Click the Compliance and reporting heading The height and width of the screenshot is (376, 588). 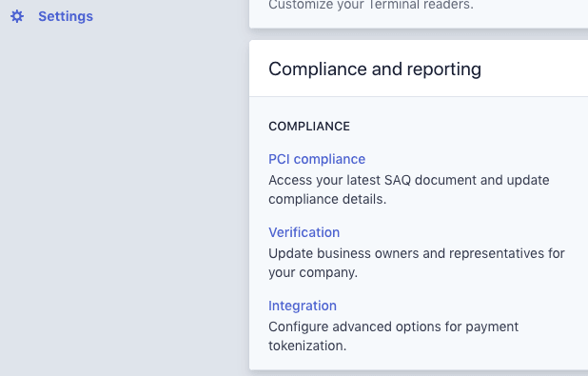[x=375, y=69]
